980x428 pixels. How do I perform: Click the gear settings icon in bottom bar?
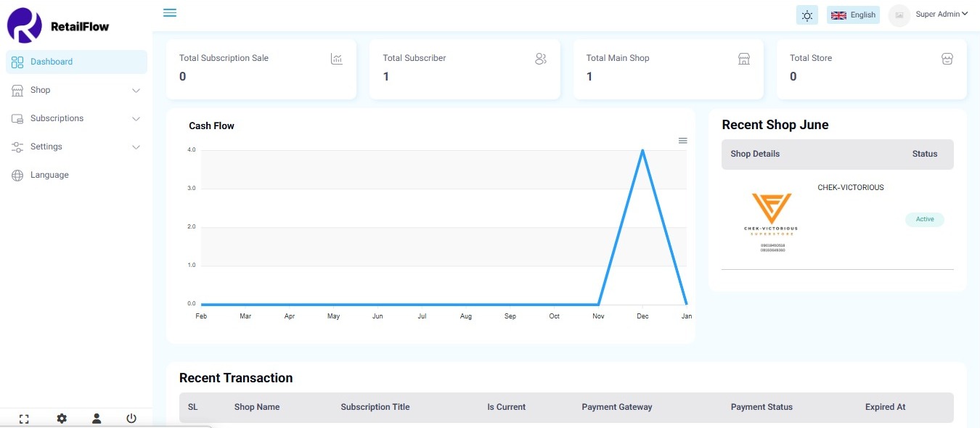[62, 419]
